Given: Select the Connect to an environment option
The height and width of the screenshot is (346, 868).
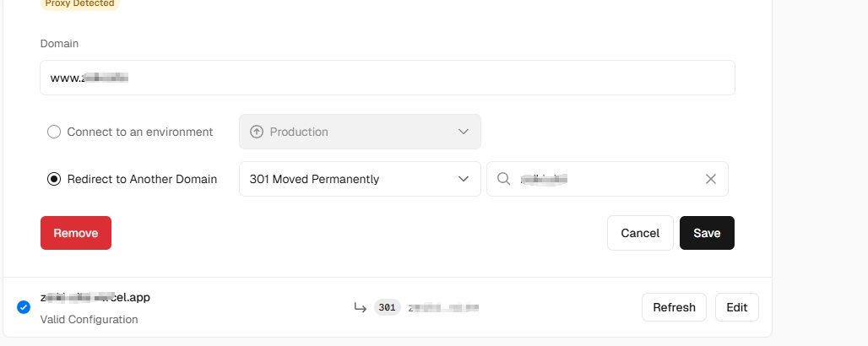Looking at the screenshot, I should [x=54, y=132].
